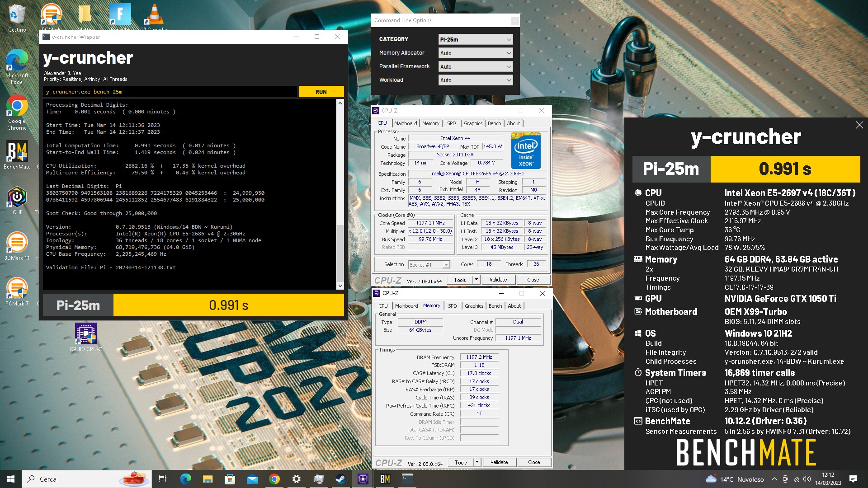The width and height of the screenshot is (868, 488).
Task: Show hidden tray icons chevron
Action: coord(774,479)
